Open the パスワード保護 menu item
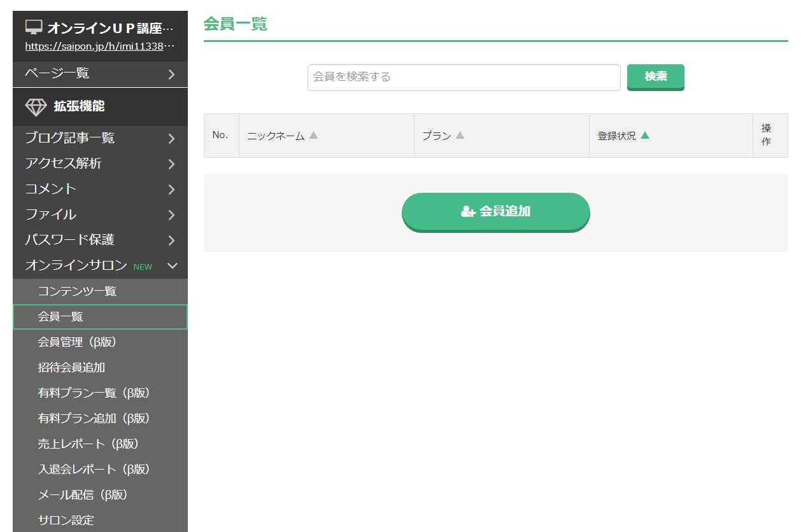Viewport: 801px width, 532px height. tap(69, 240)
